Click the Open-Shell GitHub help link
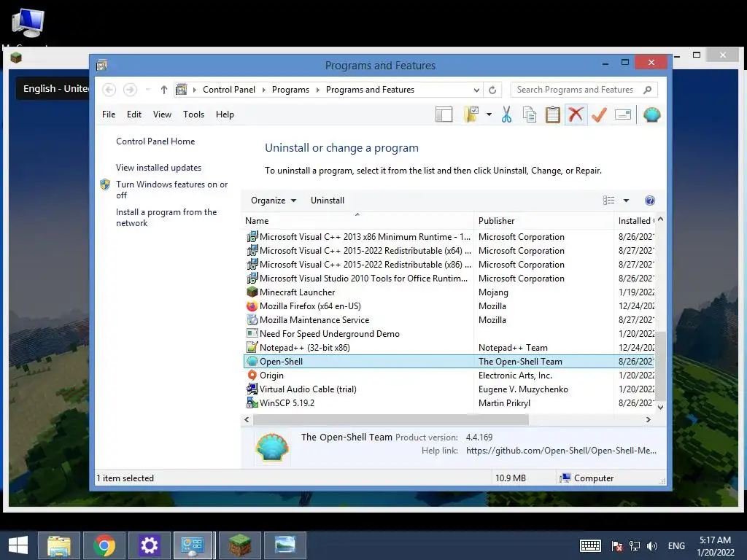The width and height of the screenshot is (747, 560). pos(561,451)
